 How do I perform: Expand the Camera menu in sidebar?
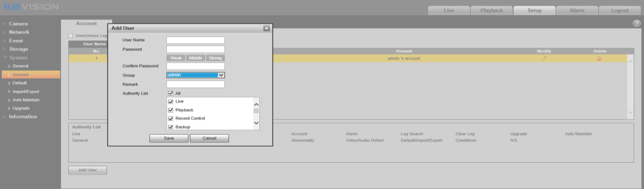[x=18, y=24]
